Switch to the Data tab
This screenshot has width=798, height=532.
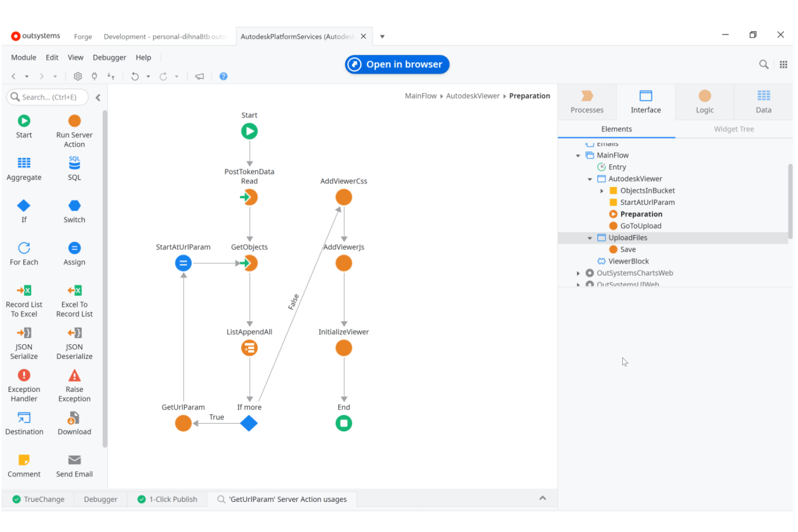tap(763, 102)
